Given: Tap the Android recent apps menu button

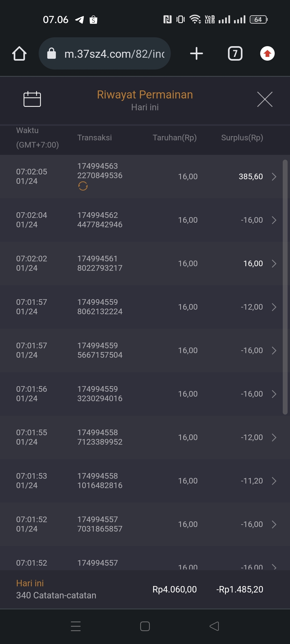Looking at the screenshot, I should pyautogui.click(x=76, y=626).
